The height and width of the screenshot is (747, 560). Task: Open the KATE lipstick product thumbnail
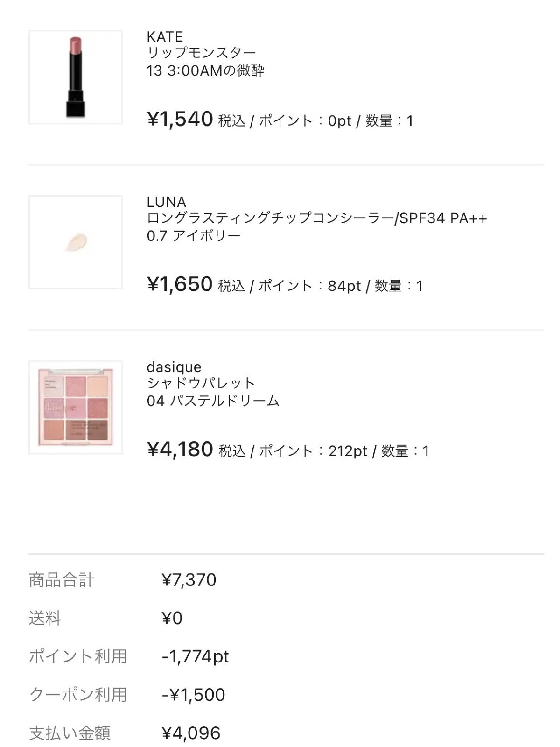[76, 77]
